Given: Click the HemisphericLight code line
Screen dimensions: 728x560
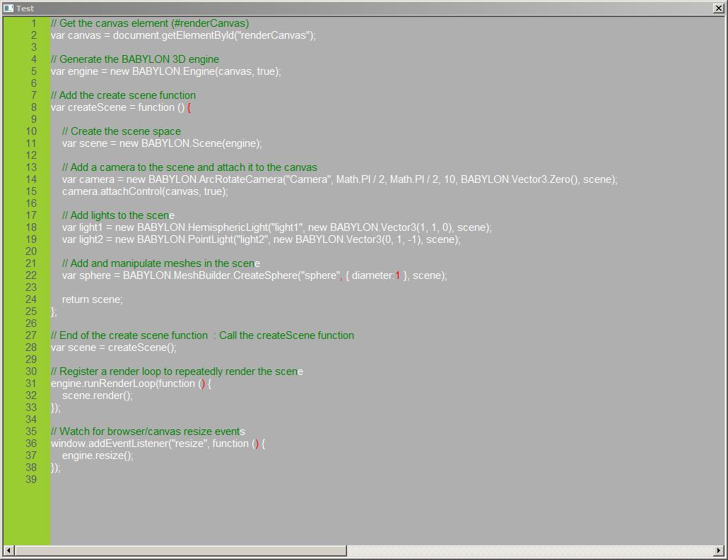Looking at the screenshot, I should [x=277, y=227].
